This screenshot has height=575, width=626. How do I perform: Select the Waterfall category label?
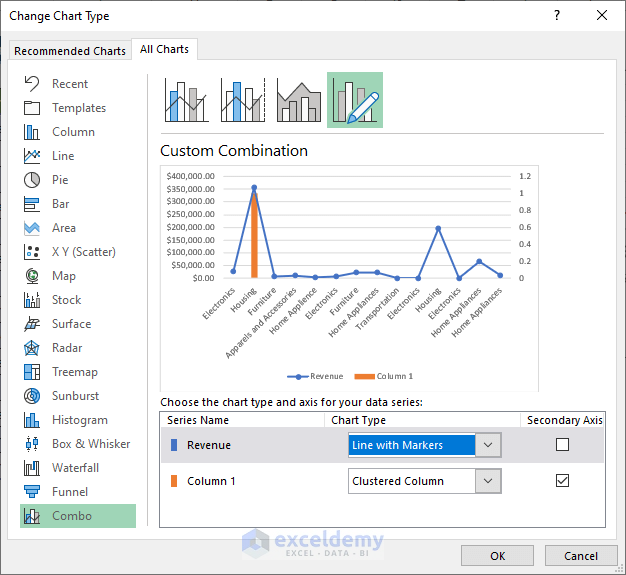[75, 468]
